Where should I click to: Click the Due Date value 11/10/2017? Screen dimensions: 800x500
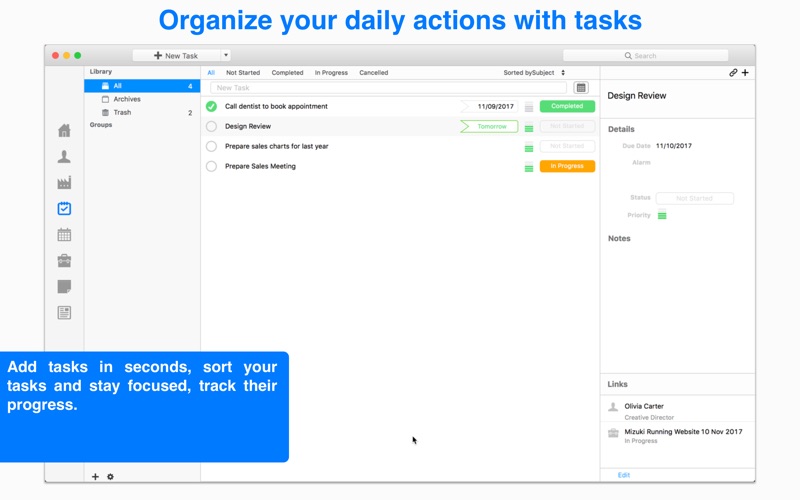tap(673, 145)
